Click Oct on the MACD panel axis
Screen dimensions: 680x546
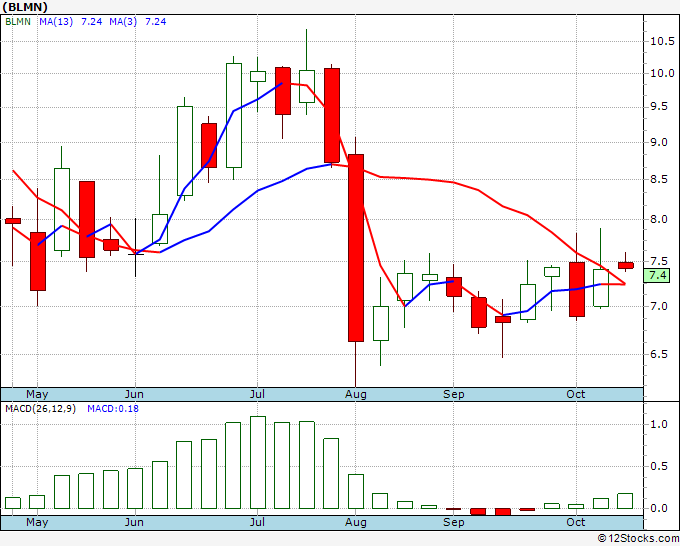point(576,522)
